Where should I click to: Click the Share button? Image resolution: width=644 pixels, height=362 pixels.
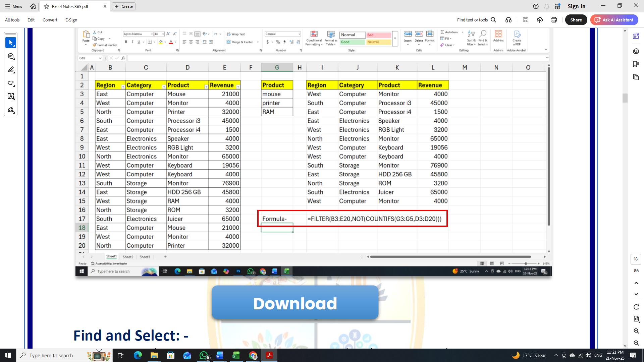(x=576, y=20)
